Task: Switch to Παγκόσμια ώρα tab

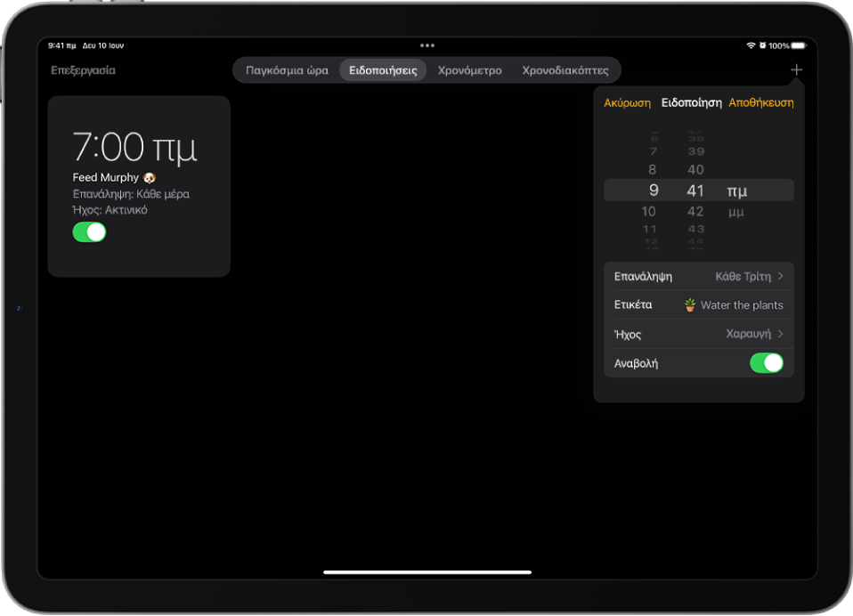Action: pyautogui.click(x=287, y=70)
